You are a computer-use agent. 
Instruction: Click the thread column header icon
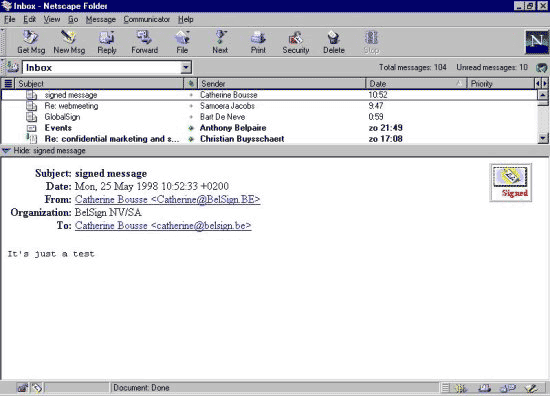(x=8, y=83)
